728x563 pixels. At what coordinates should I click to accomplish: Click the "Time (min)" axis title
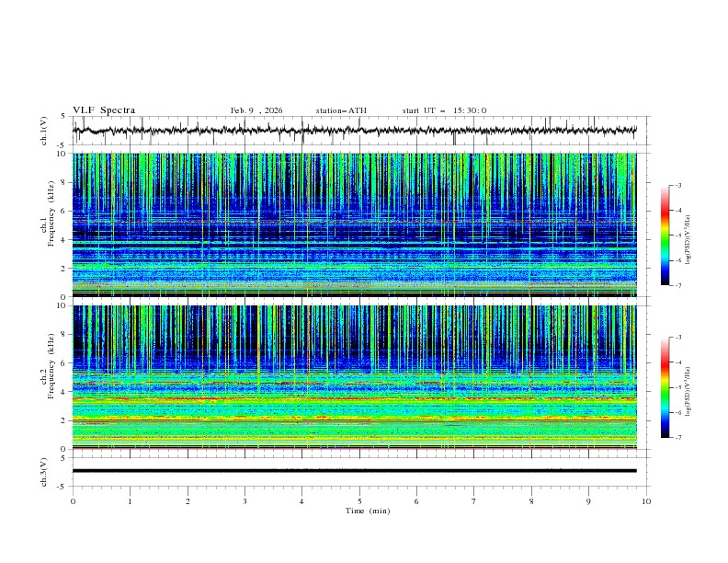(368, 511)
